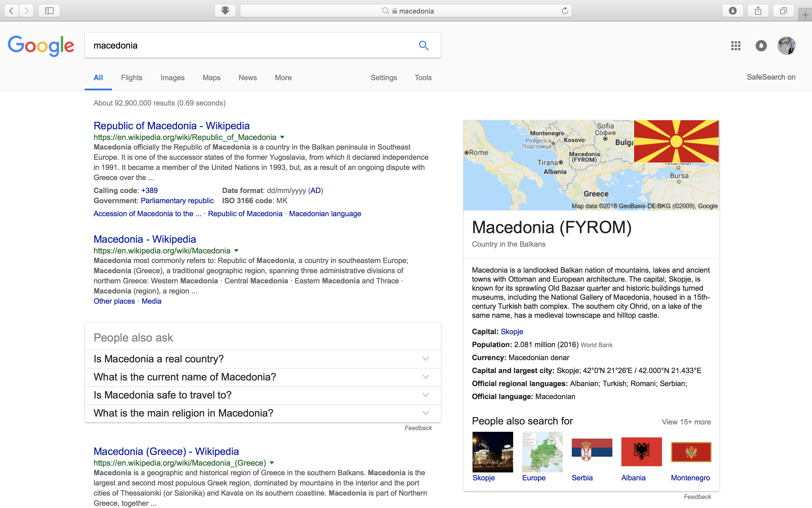Image resolution: width=812 pixels, height=508 pixels.
Task: Click Feedback under People also ask
Action: coord(418,428)
